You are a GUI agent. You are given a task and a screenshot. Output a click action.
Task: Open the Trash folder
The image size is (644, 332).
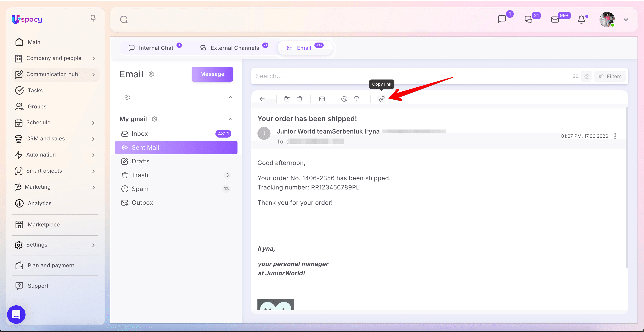[x=176, y=175]
